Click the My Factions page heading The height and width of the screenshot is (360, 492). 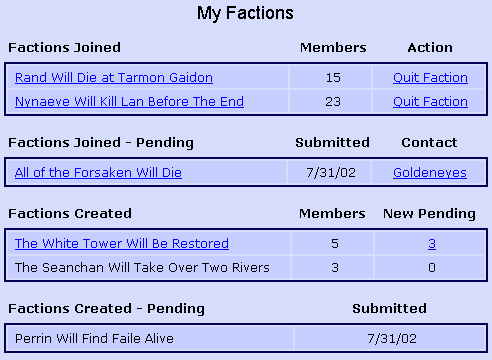(245, 13)
